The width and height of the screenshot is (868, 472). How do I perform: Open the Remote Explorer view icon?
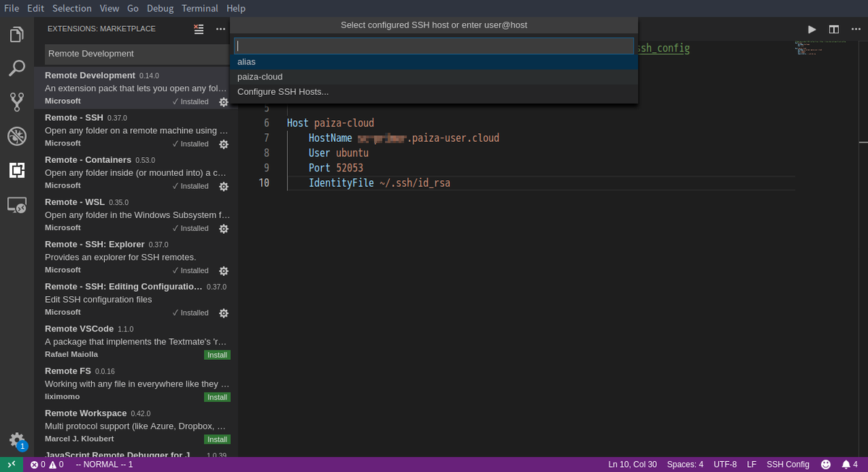coord(17,205)
